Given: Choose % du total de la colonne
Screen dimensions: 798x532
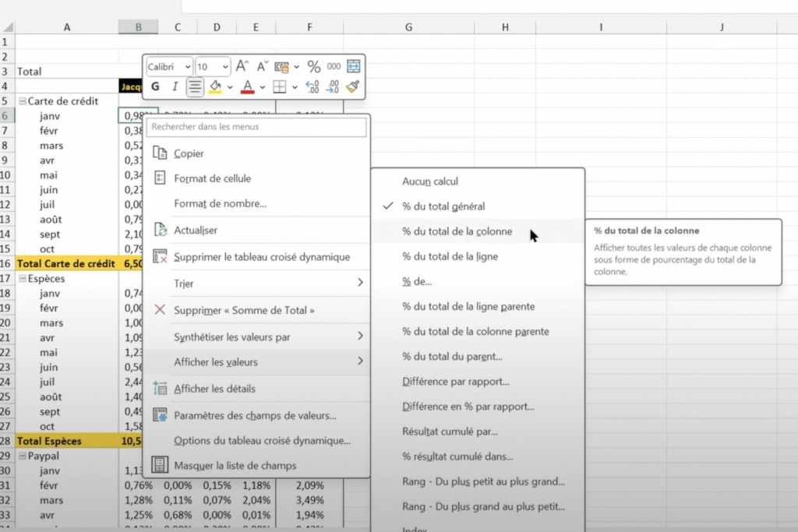Looking at the screenshot, I should (x=478, y=231).
